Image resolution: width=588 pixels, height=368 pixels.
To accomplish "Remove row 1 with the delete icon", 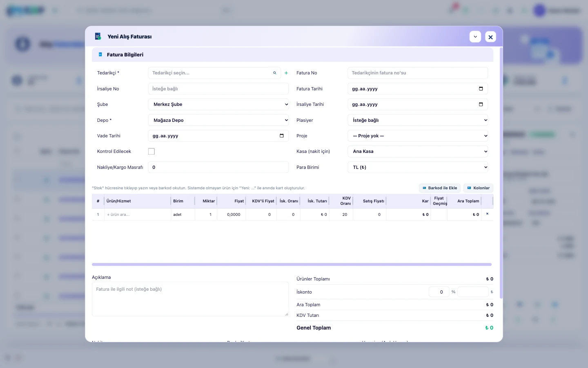I will (x=487, y=214).
